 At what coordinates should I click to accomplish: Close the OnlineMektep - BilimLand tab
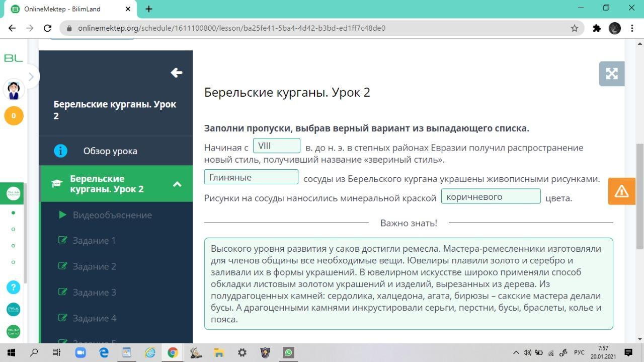click(x=128, y=9)
